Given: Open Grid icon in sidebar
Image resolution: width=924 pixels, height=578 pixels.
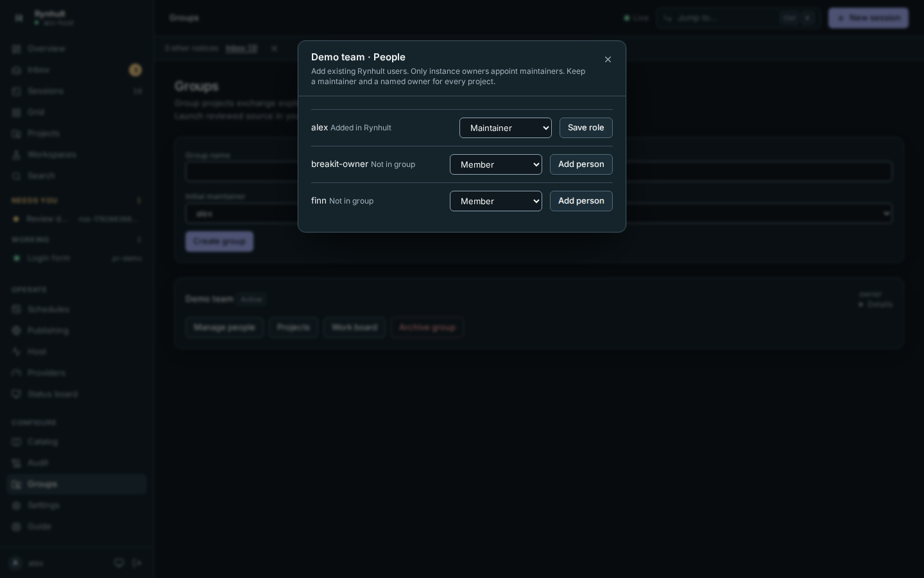Looking at the screenshot, I should pyautogui.click(x=17, y=112).
